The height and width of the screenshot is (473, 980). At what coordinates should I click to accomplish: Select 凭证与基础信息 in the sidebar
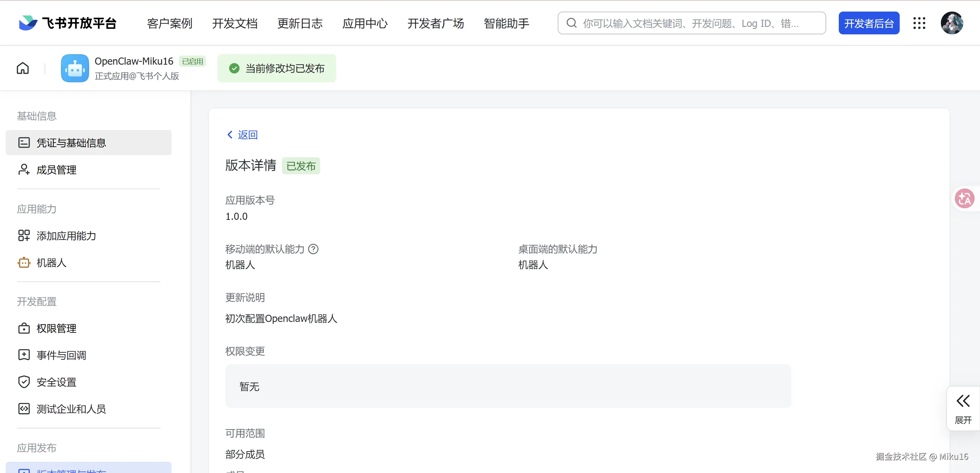click(71, 143)
